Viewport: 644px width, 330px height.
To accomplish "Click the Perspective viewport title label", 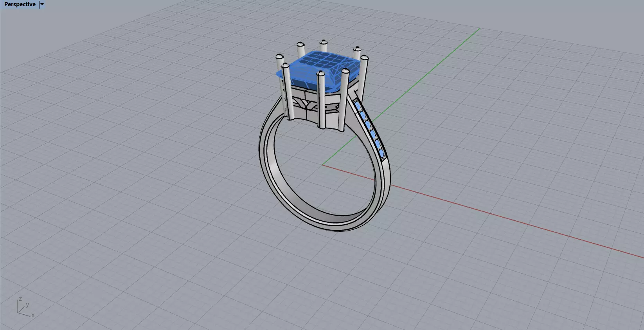I will [20, 4].
